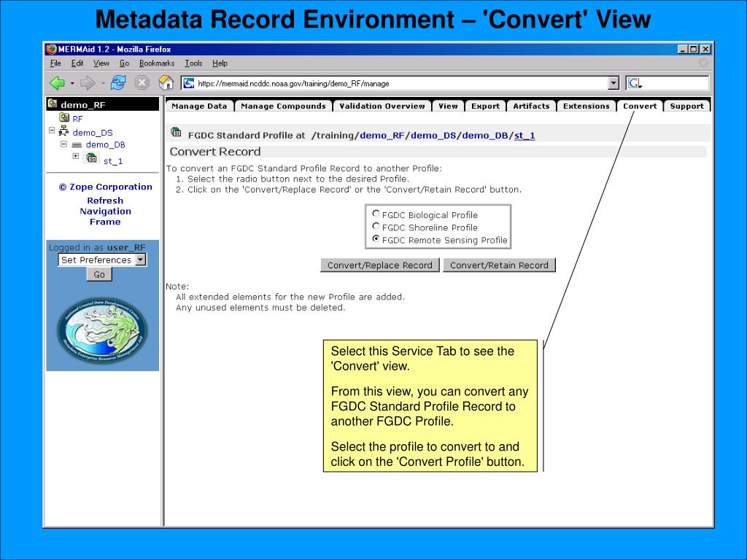This screenshot has width=747, height=560.
Task: Click the demo_DB database icon
Action: point(77,145)
